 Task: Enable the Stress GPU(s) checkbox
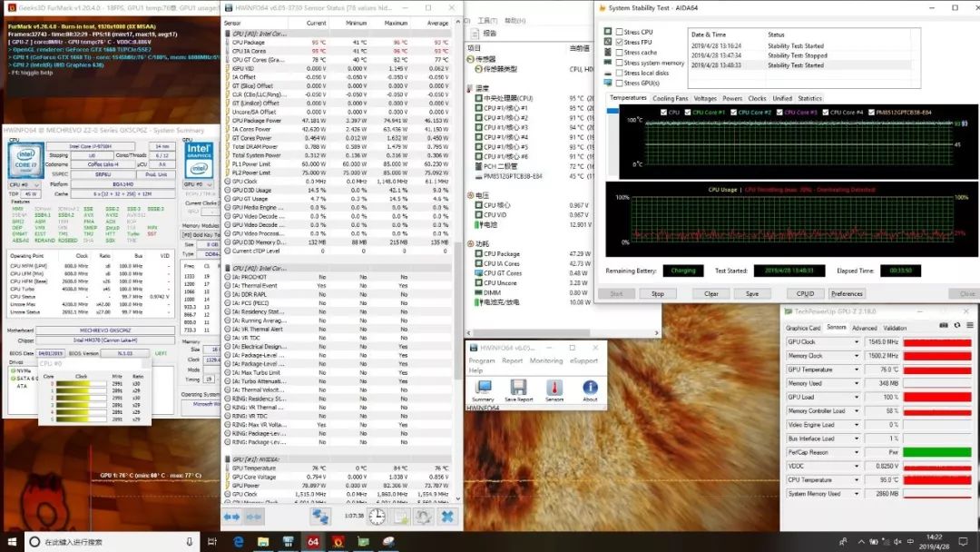(620, 83)
